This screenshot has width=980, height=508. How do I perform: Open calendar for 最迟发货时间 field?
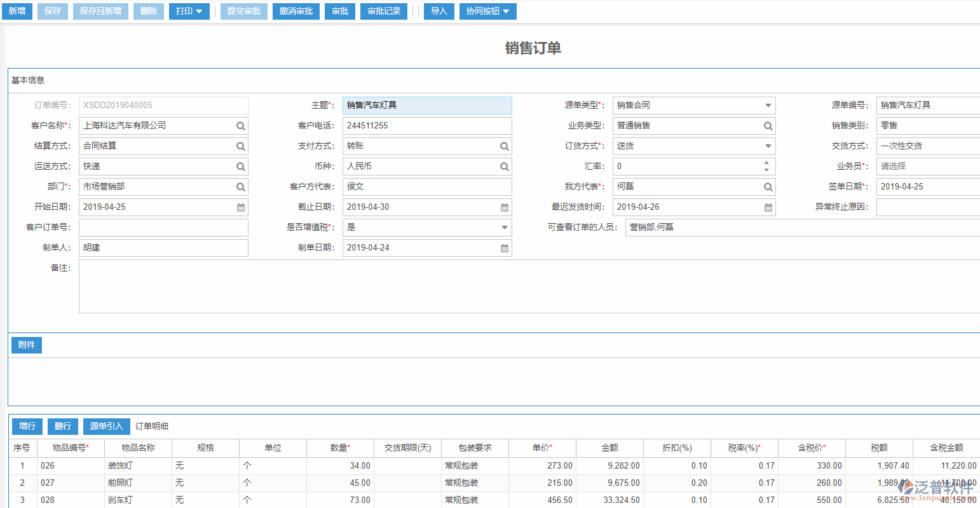(x=768, y=207)
